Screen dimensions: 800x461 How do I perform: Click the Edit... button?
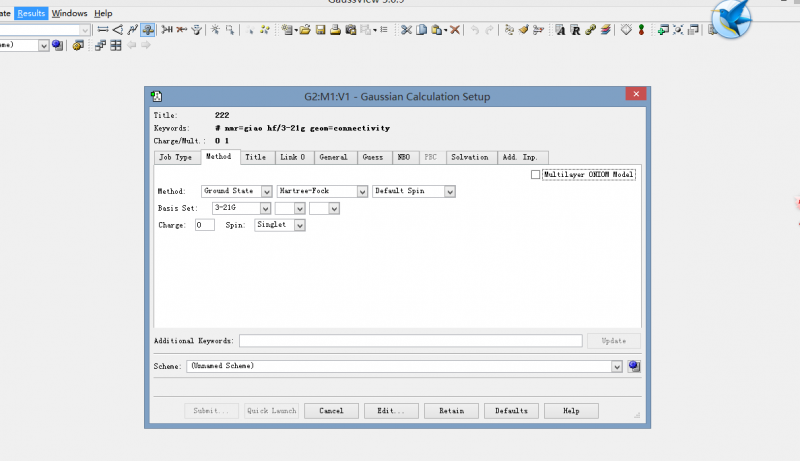point(391,411)
